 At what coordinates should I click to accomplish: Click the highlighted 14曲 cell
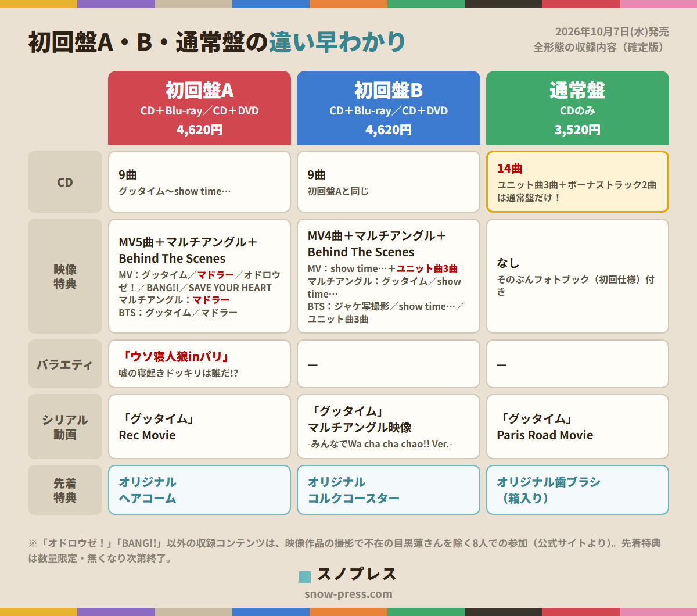tap(577, 182)
